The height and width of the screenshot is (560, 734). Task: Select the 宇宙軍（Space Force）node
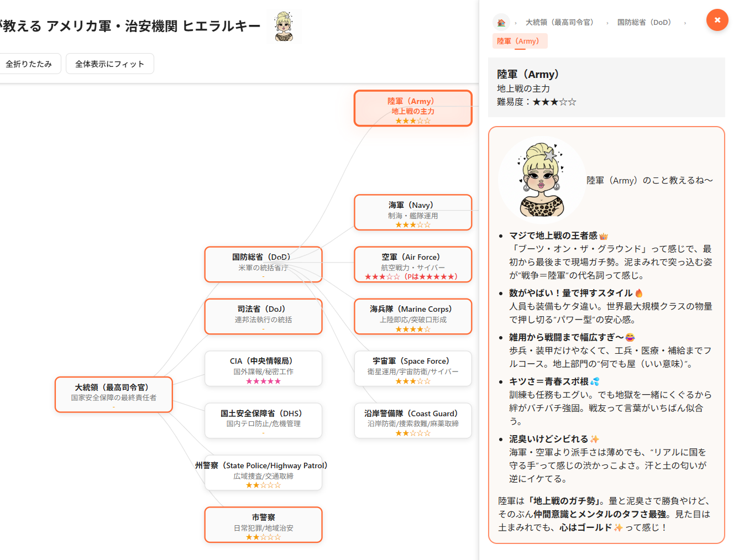click(x=413, y=369)
